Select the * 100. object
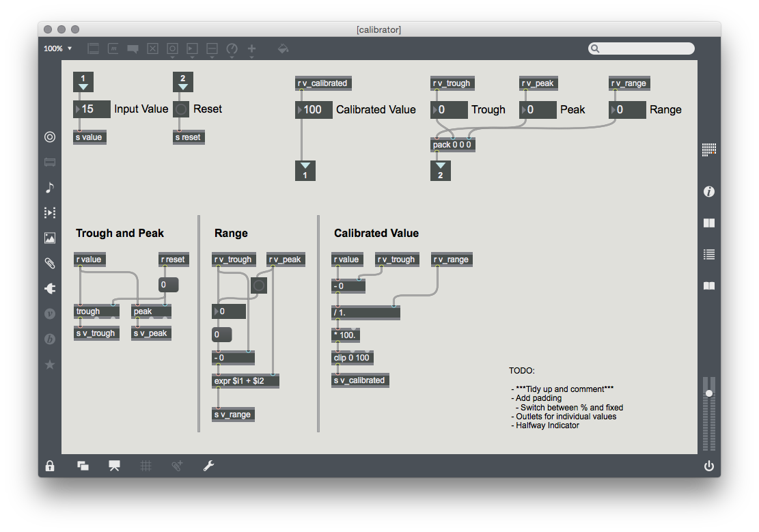This screenshot has height=532, width=759. [x=346, y=335]
